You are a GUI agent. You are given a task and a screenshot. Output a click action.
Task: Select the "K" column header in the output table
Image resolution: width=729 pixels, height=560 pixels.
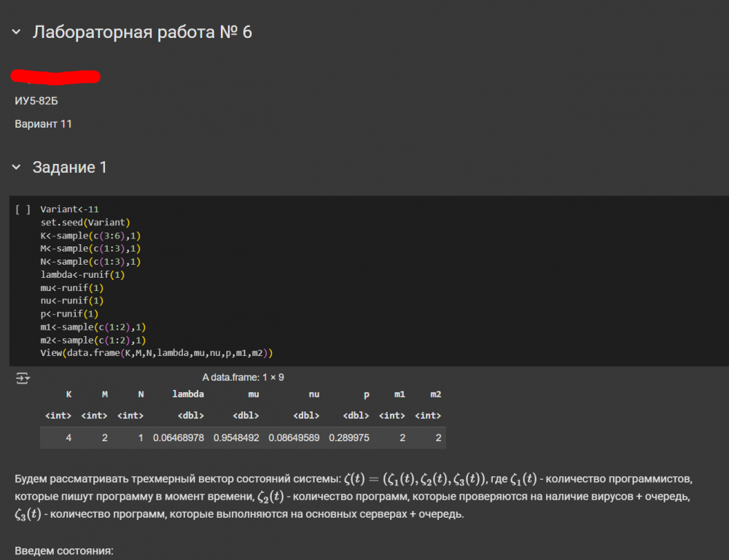(x=69, y=394)
